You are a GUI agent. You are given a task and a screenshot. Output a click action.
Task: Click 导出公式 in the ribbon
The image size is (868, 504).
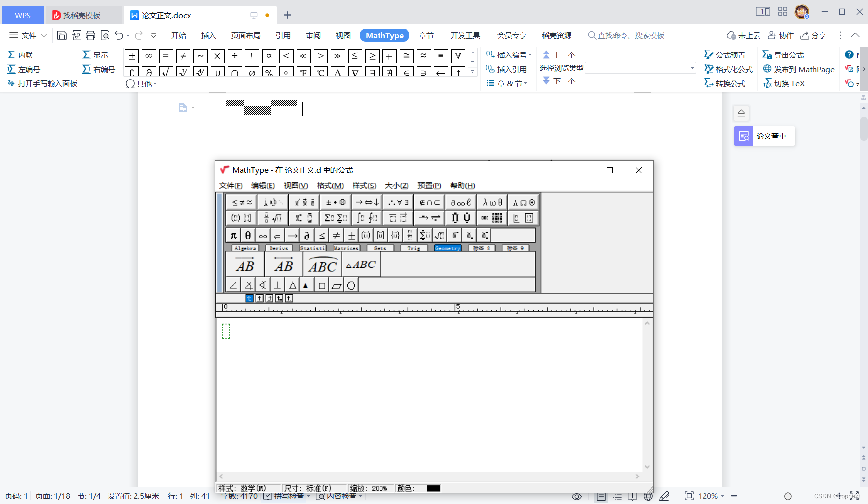(783, 55)
